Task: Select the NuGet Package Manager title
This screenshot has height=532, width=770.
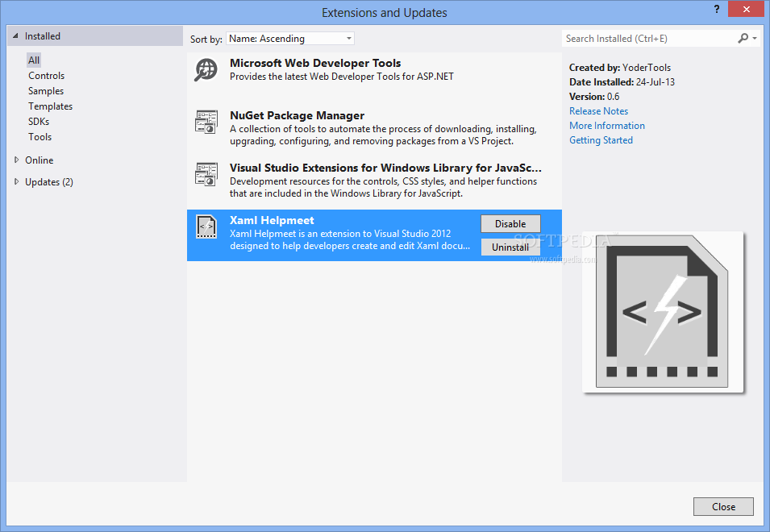Action: point(297,115)
